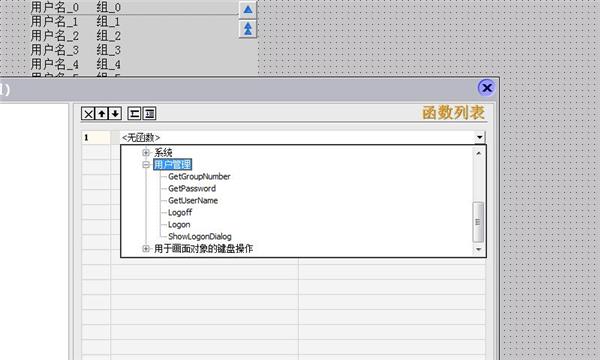Image resolution: width=600 pixels, height=360 pixels.
Task: Click the double blue up-arrow button
Action: coord(248,29)
